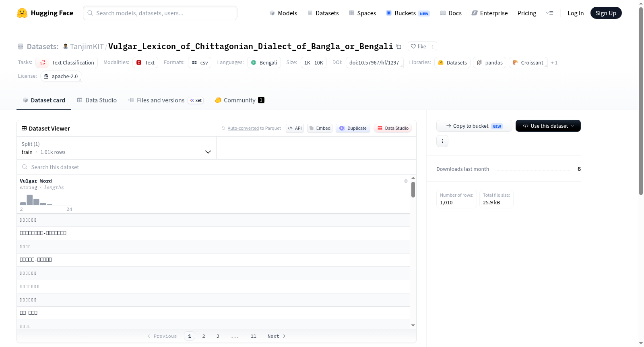Viewport: 644px width, 347px height.
Task: Open the Use this dataset dropdown
Action: pyautogui.click(x=548, y=126)
